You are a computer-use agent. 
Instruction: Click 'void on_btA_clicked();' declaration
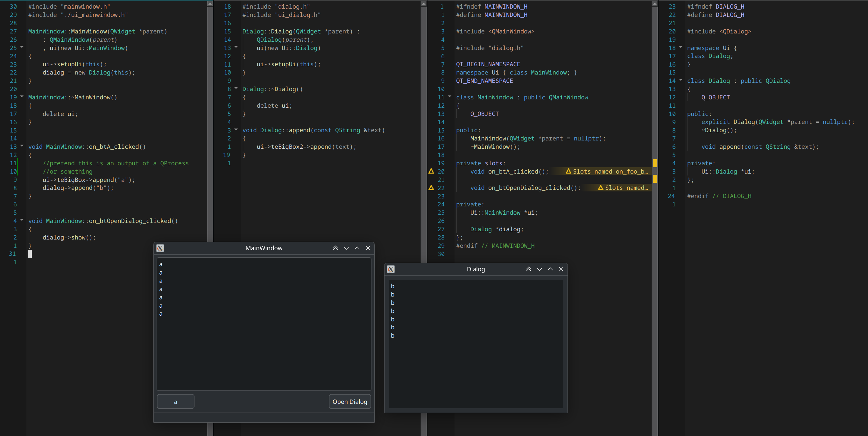tap(509, 171)
